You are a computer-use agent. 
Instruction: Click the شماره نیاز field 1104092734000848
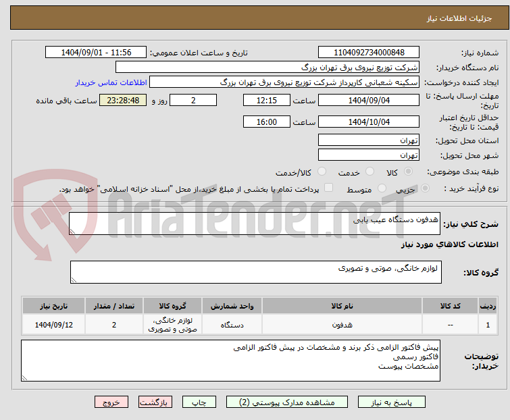pyautogui.click(x=369, y=53)
